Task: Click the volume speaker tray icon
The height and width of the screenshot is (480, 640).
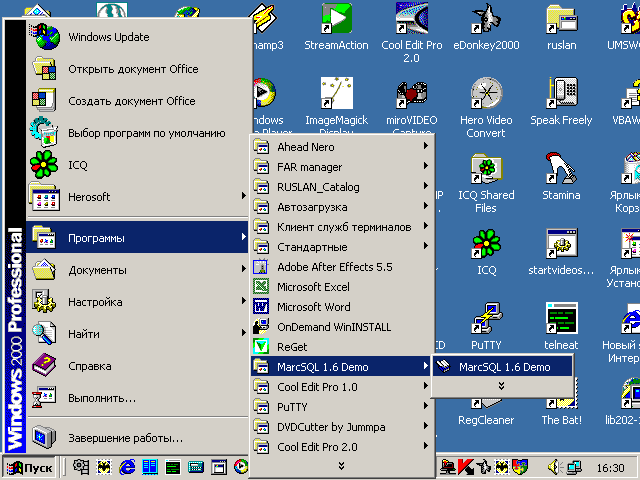Action: pos(555,467)
